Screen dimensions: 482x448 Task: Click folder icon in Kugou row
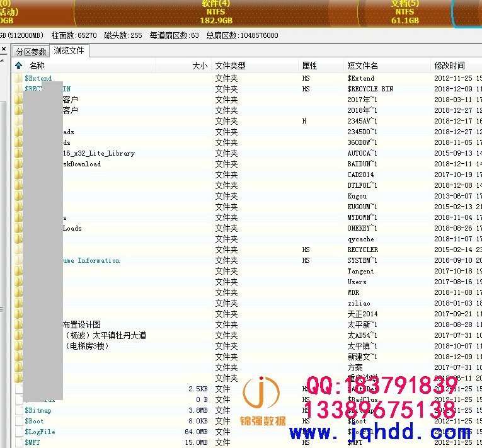click(18, 196)
